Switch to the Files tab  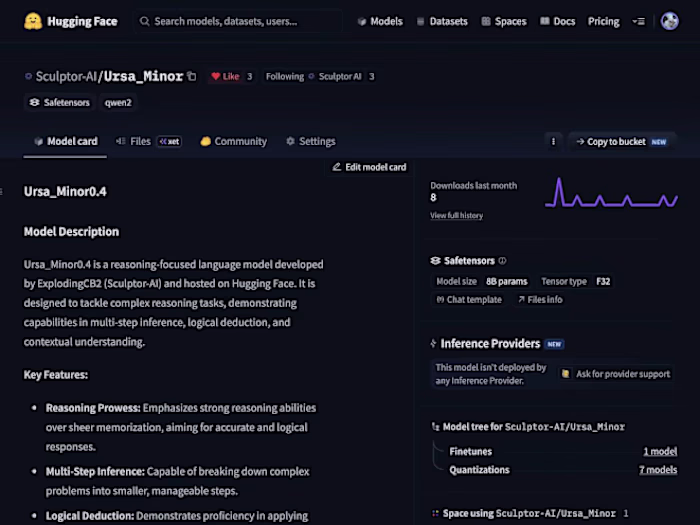click(147, 142)
